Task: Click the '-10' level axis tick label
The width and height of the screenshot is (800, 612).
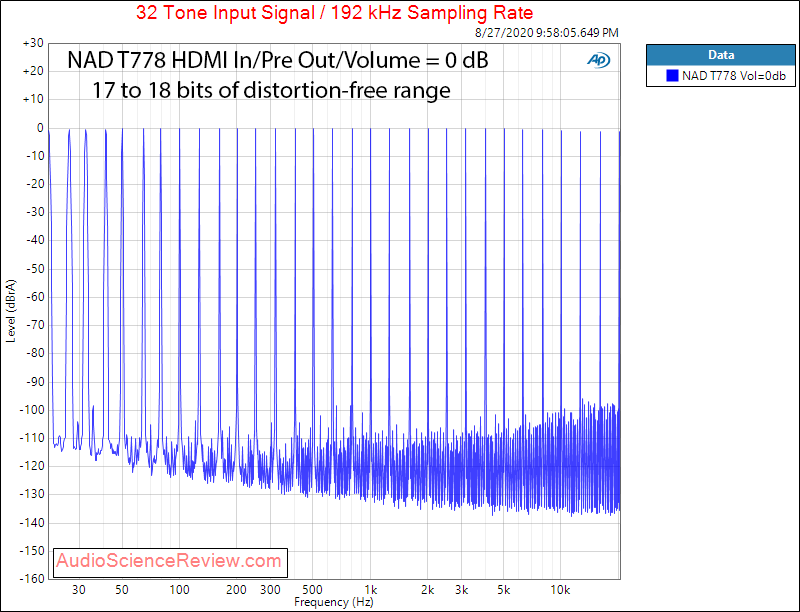Action: tap(35, 156)
